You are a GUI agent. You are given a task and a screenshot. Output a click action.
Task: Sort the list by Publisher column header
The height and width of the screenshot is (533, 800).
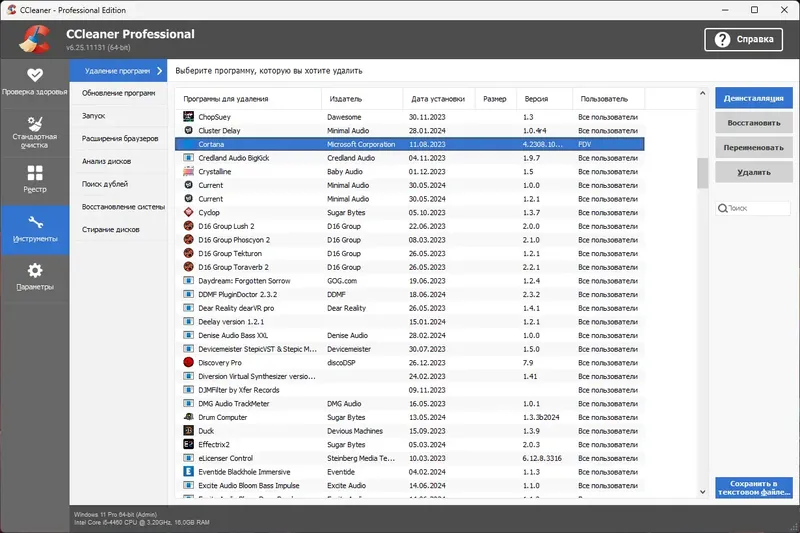click(344, 99)
